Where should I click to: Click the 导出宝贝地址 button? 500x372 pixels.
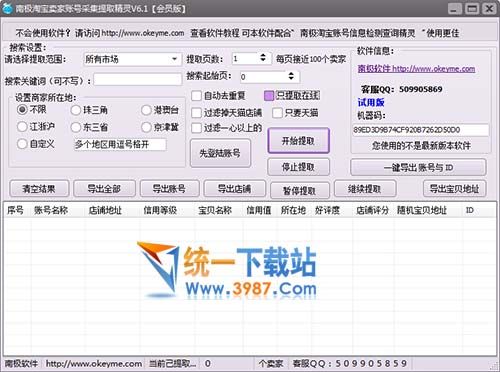(x=454, y=189)
